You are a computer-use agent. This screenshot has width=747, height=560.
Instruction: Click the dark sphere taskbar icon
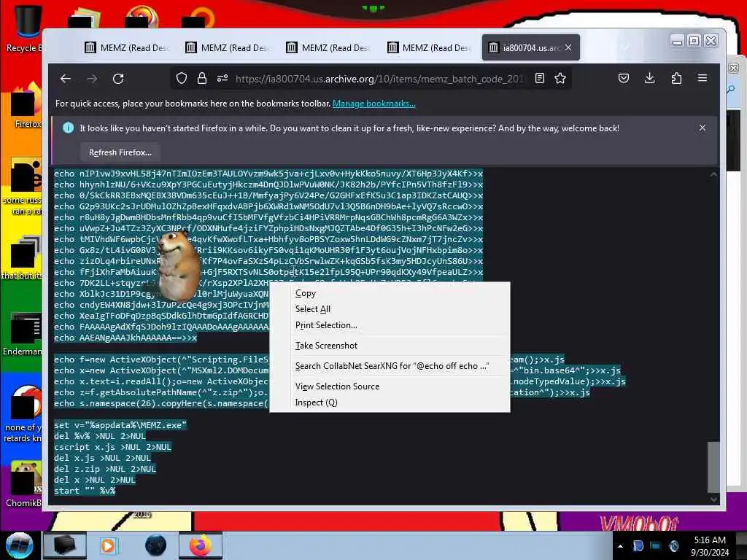[x=155, y=545]
